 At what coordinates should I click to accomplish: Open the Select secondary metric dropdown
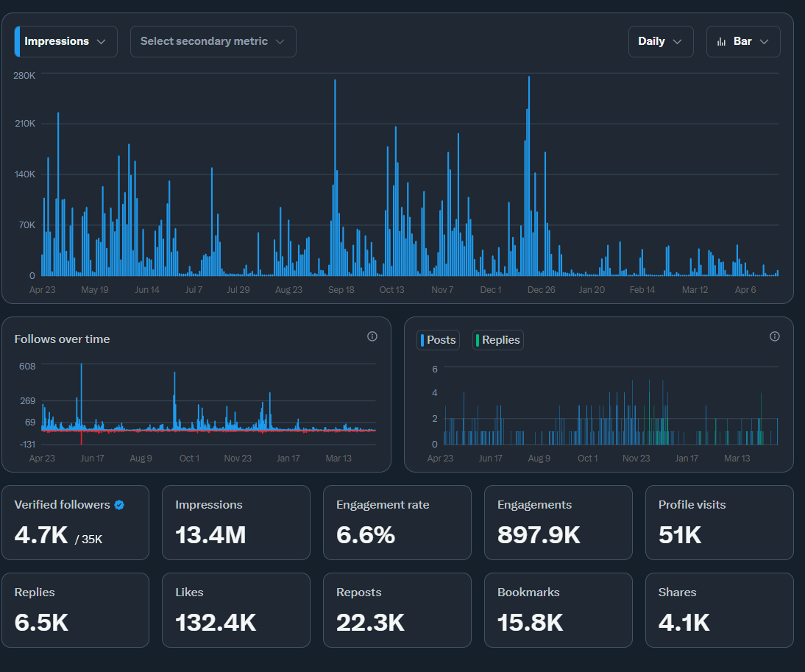[x=213, y=41]
